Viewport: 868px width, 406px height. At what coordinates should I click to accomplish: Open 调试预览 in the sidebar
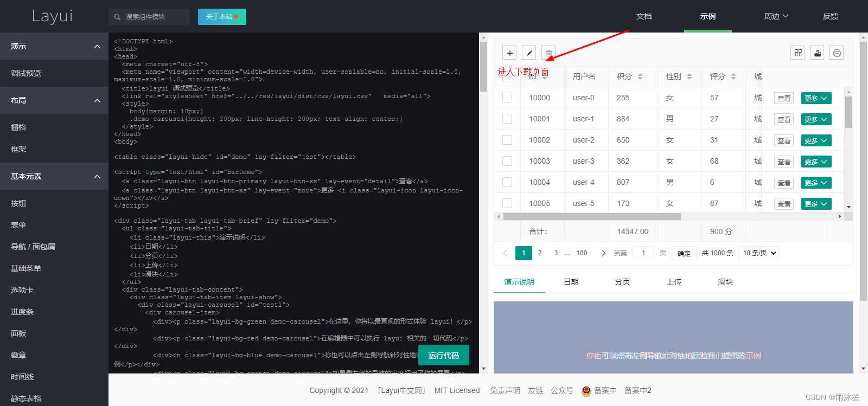pyautogui.click(x=54, y=73)
